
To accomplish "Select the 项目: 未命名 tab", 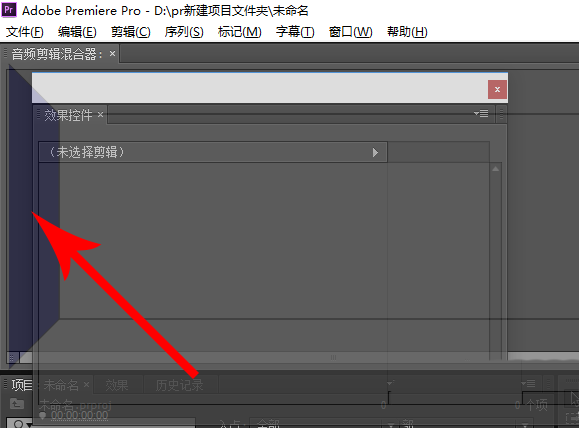I will click(x=45, y=385).
